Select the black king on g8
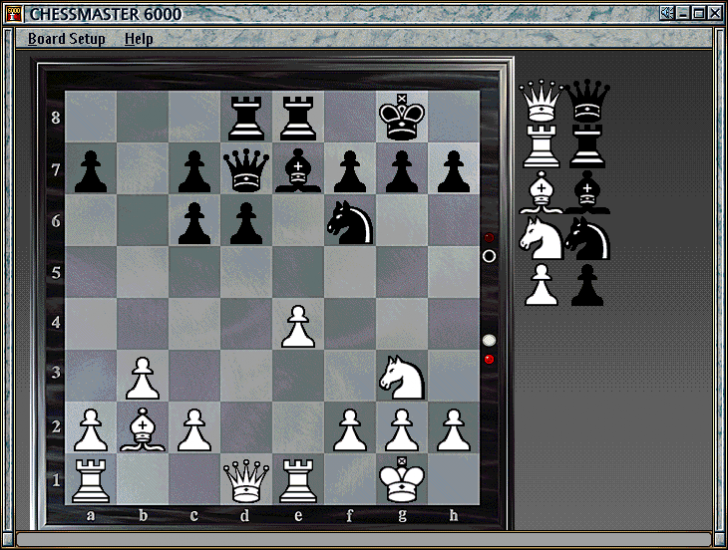The height and width of the screenshot is (550, 728). click(402, 116)
